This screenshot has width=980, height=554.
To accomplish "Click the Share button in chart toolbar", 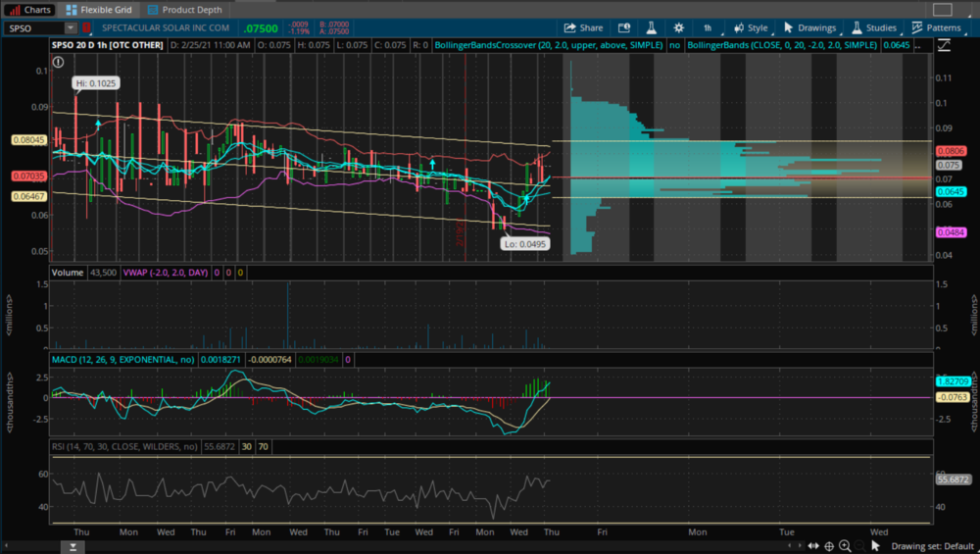I will pyautogui.click(x=584, y=28).
